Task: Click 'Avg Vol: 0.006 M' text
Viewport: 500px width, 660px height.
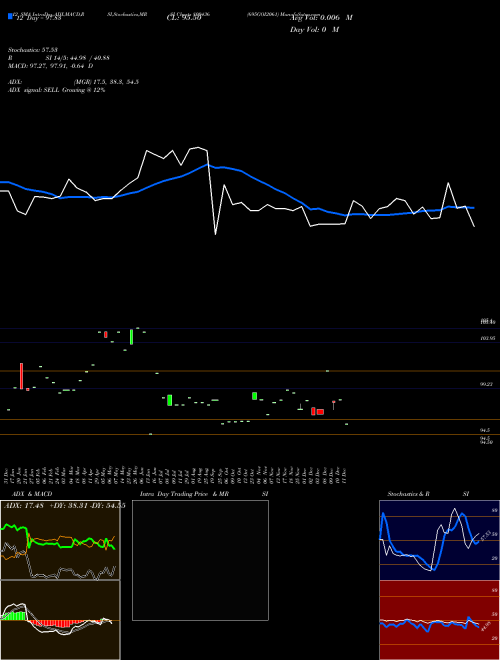Action: coord(321,18)
